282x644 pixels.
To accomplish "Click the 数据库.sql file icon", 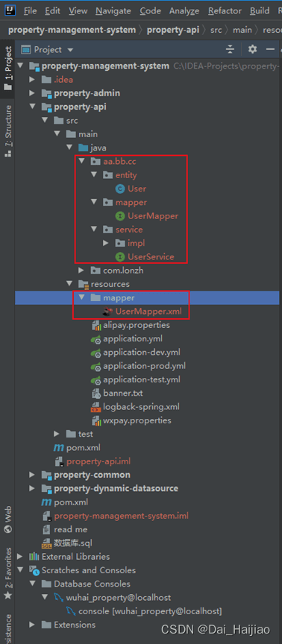I will (46, 543).
